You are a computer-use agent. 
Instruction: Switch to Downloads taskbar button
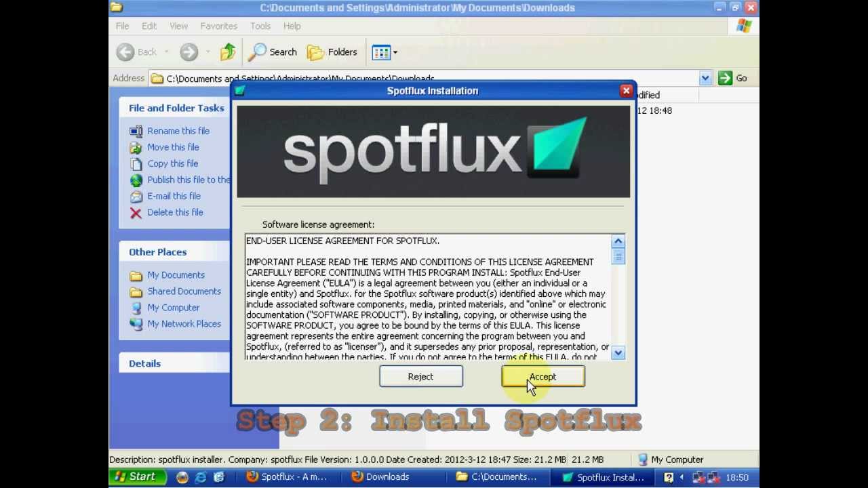pos(393,477)
